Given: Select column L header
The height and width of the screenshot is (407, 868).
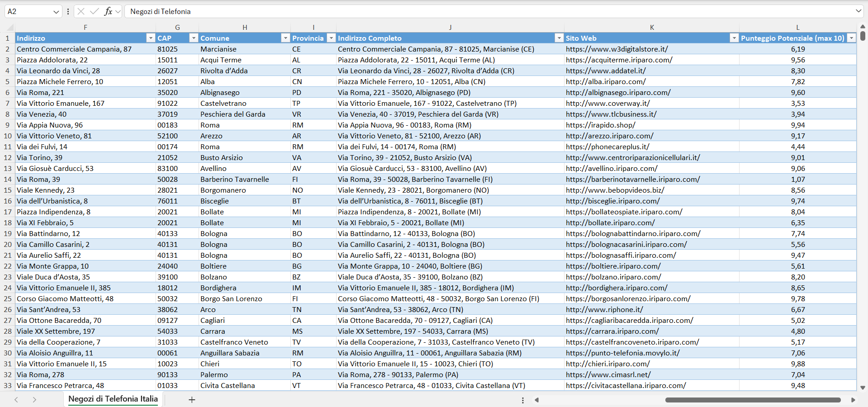Looking at the screenshot, I should 798,28.
